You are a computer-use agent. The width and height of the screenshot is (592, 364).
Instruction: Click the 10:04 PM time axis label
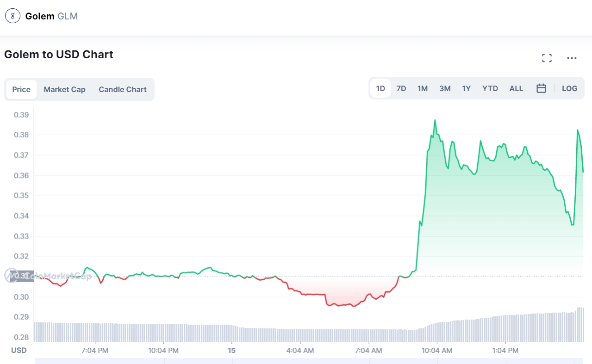click(163, 350)
